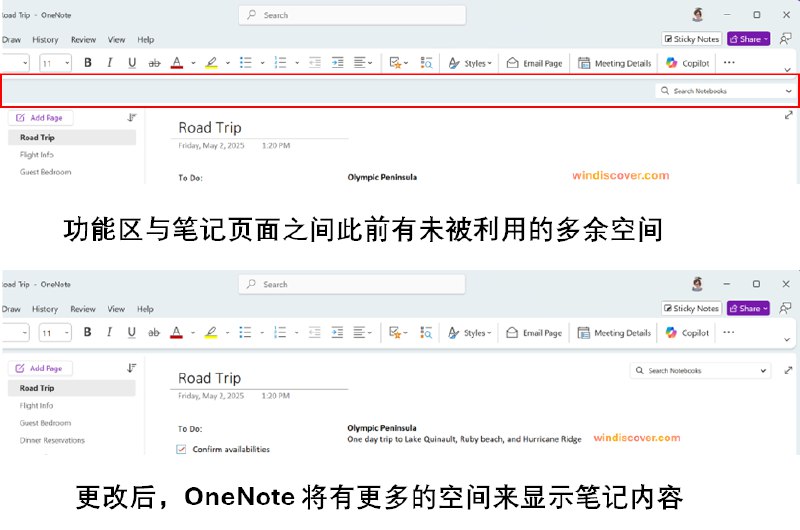Viewport: 800px width, 530px height.
Task: Enter full page view in upper OneNote window
Action: tap(788, 115)
